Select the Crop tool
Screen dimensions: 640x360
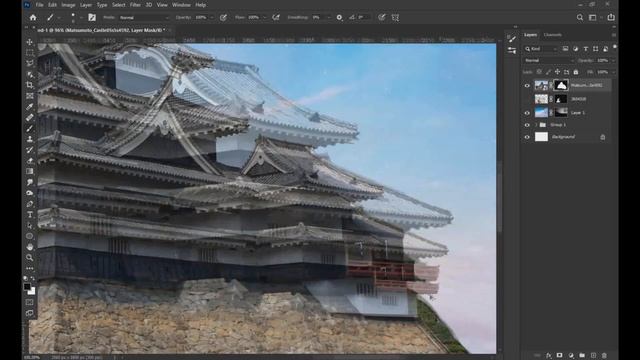[x=30, y=85]
